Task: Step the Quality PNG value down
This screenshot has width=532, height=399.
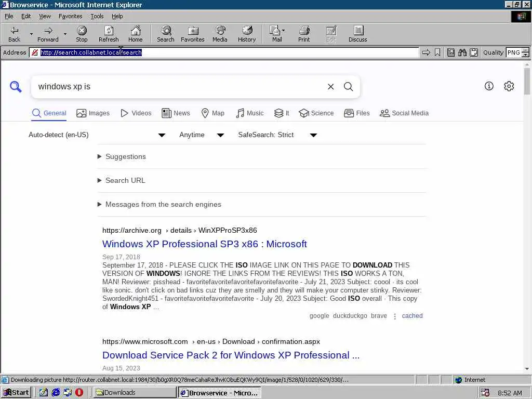Action: (526, 55)
